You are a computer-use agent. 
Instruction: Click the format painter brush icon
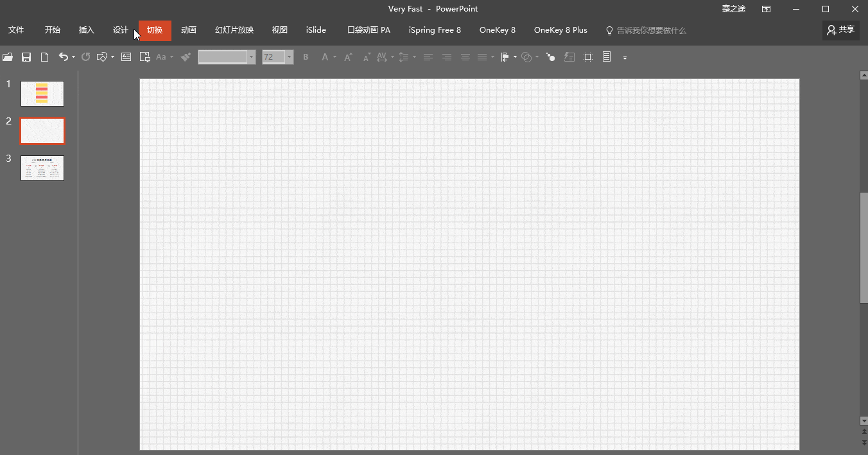186,57
